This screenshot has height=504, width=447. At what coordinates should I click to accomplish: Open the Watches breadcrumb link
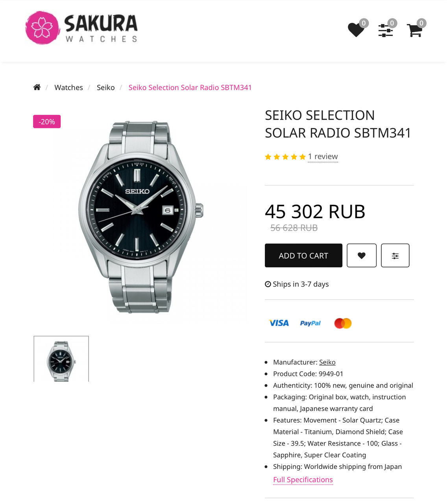[x=68, y=87]
